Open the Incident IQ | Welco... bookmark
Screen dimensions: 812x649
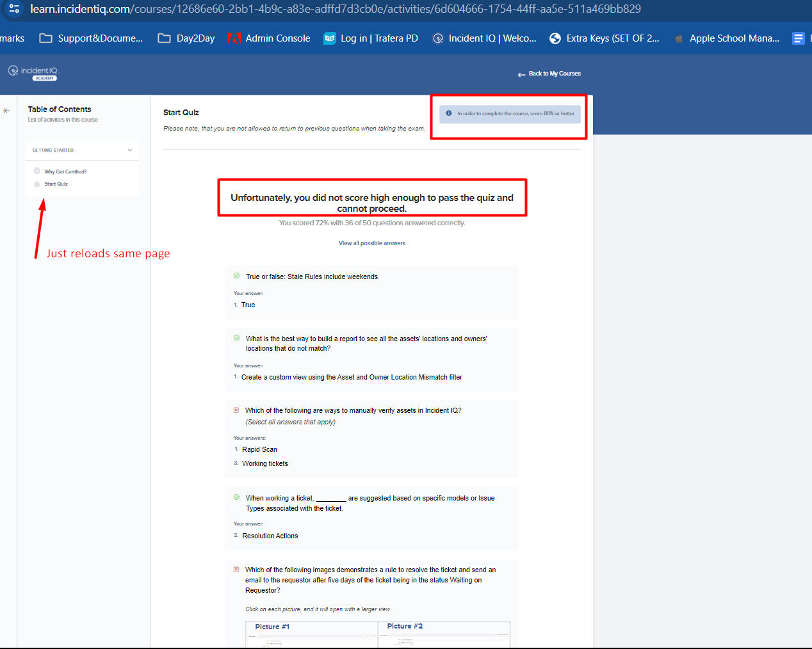pyautogui.click(x=484, y=38)
